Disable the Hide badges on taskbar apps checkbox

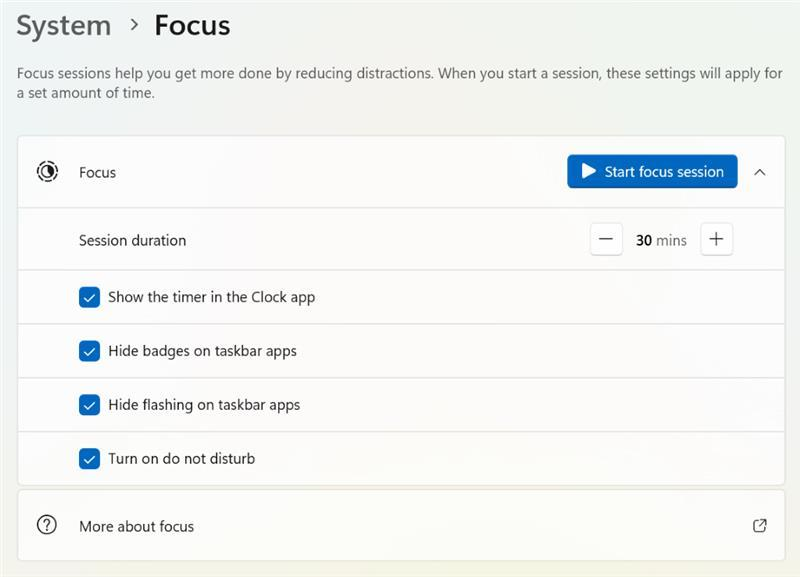(90, 351)
